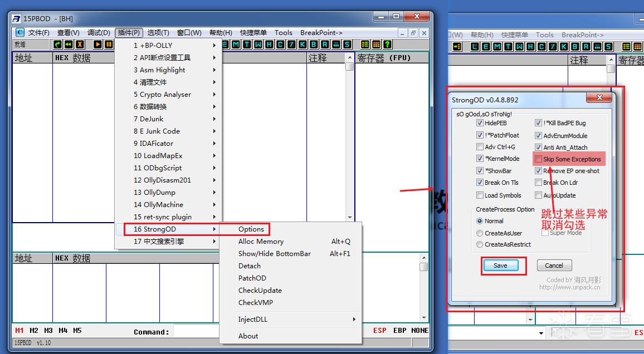Select the CreateAsRestrict radio button
This screenshot has width=644, height=354.
point(480,244)
